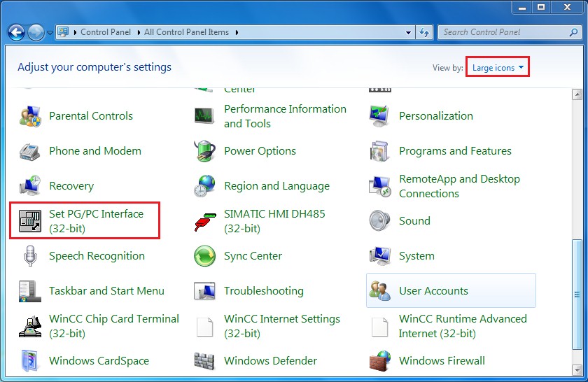Click the Forward navigation arrow button
The image size is (588, 382).
[x=36, y=33]
